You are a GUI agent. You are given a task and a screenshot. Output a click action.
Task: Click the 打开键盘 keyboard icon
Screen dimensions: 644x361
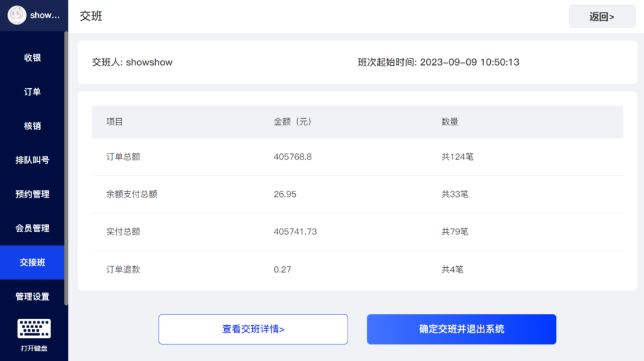[x=34, y=329]
